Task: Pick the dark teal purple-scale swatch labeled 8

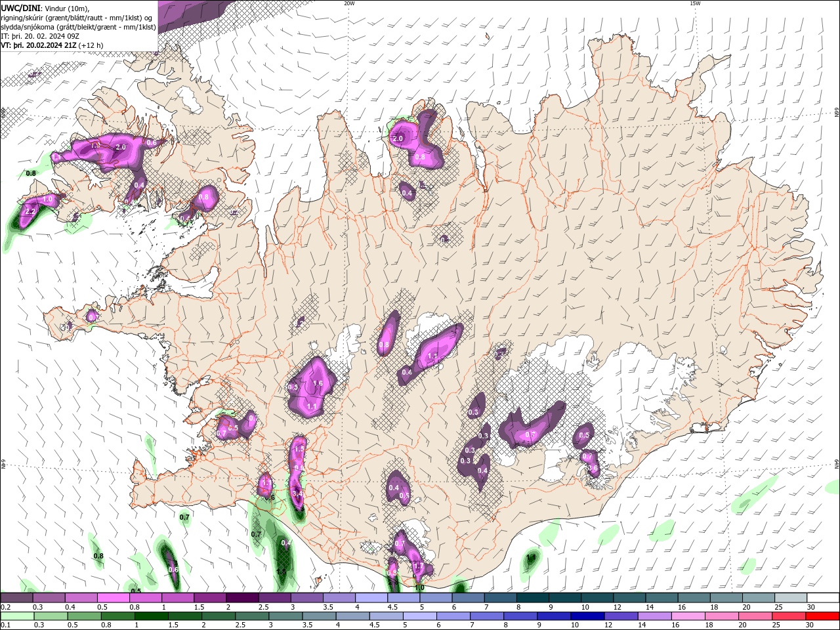Action: 533,598
